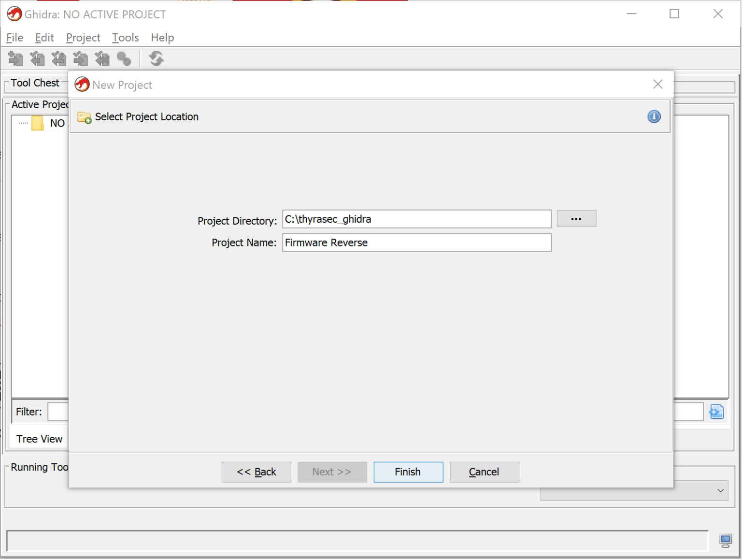
Task: Select the Undo Checkout toolbar icon
Action: pos(102,58)
